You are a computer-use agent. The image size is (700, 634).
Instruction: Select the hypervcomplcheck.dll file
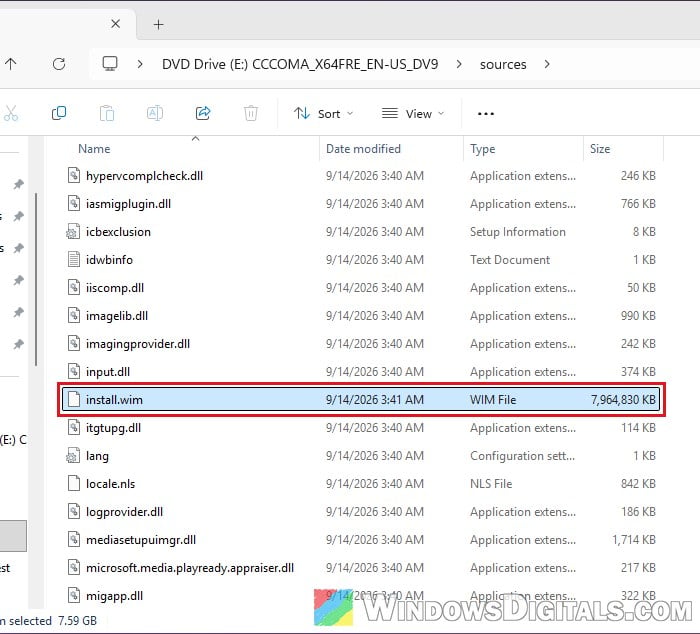[362, 176]
